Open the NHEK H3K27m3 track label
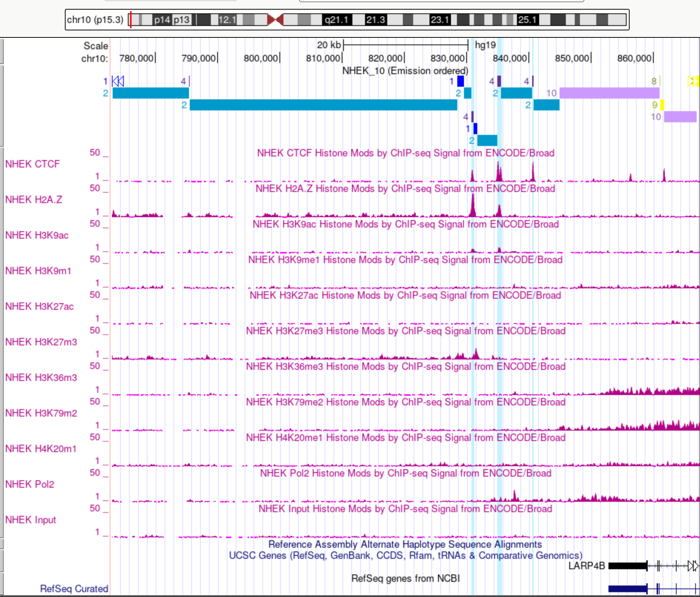The height and width of the screenshot is (597, 700). click(41, 342)
